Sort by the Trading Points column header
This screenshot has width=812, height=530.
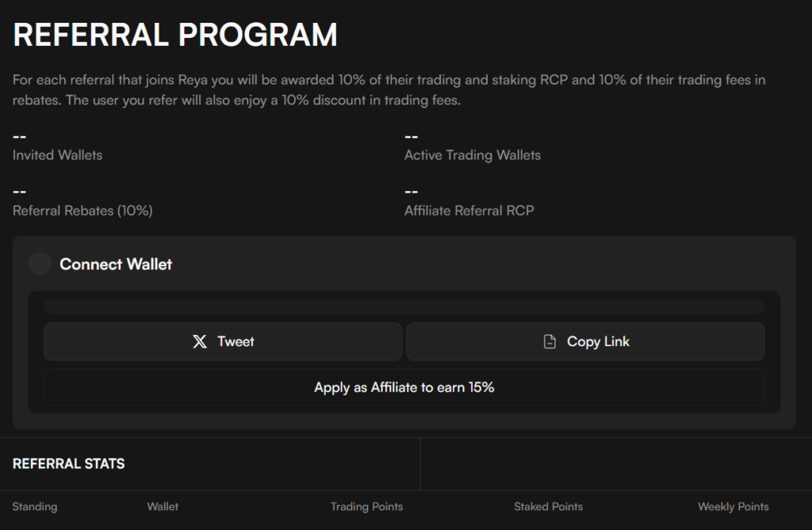[x=366, y=506]
